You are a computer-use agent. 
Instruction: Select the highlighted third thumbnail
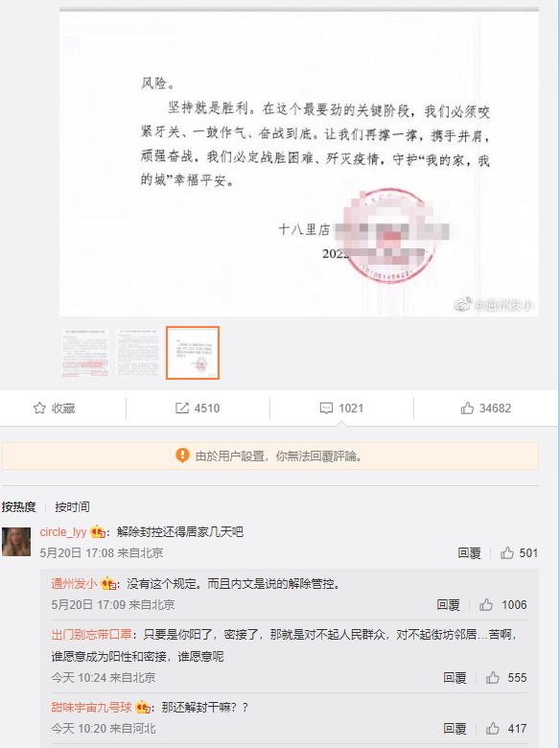coord(193,353)
